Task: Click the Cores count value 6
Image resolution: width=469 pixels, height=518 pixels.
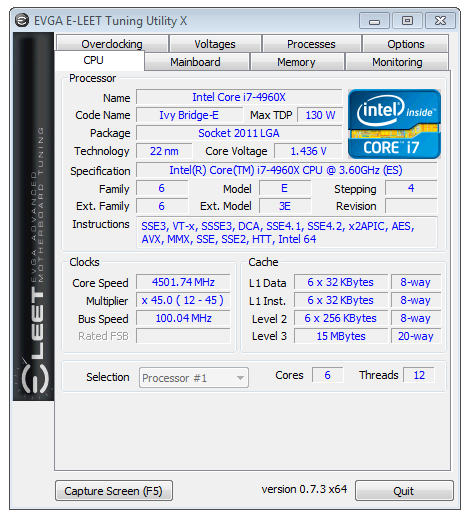Action: (327, 375)
